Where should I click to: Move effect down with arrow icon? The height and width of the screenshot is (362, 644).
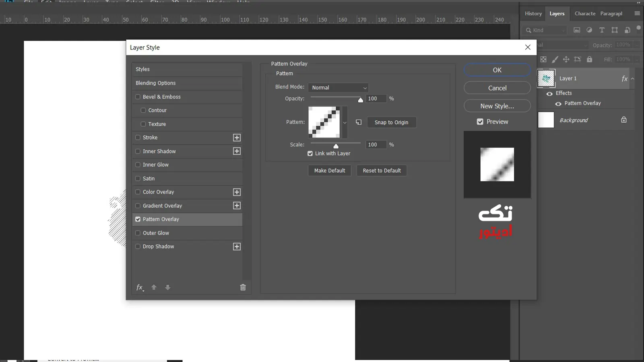[168, 287]
